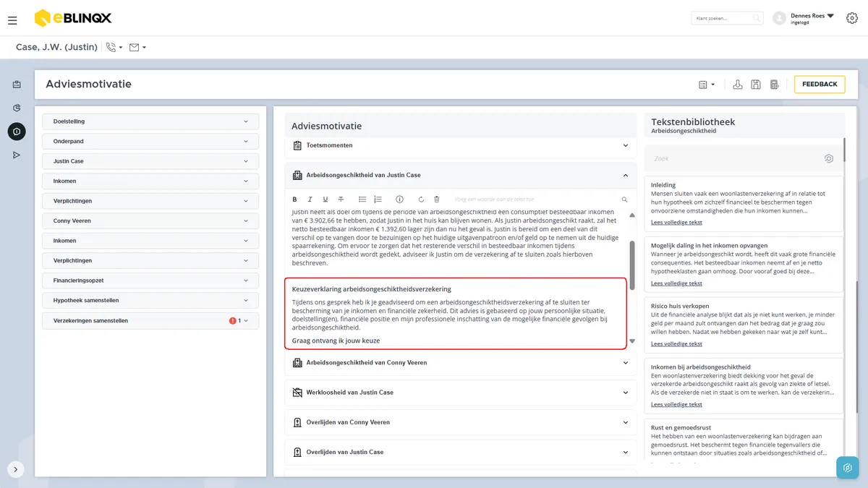Open the hamburger main menu
868x488 pixels.
coord(12,20)
